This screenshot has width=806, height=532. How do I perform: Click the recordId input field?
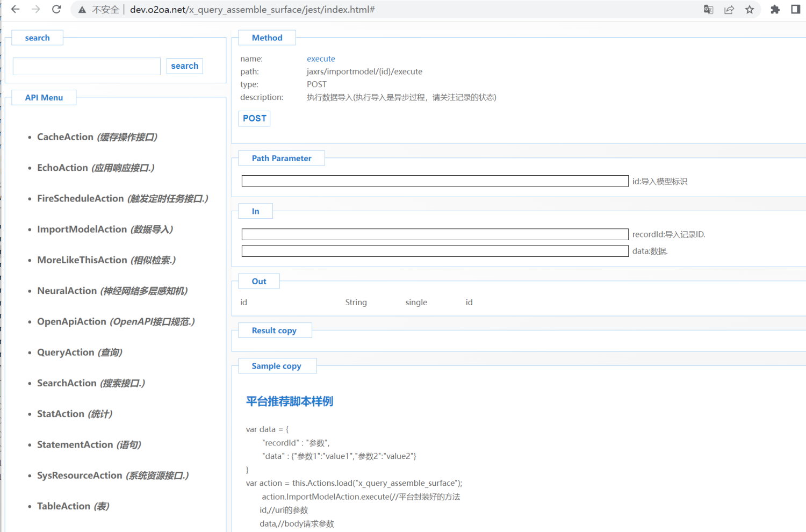click(x=434, y=234)
